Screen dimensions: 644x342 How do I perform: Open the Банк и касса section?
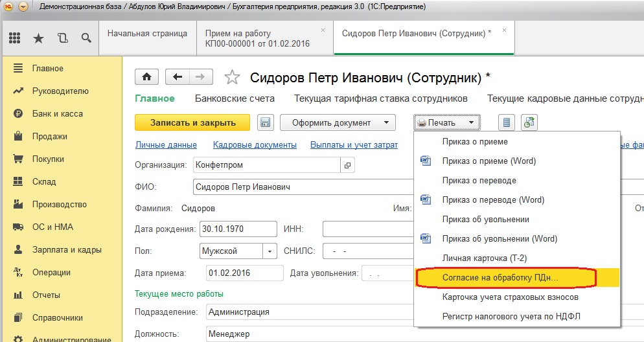pyautogui.click(x=58, y=113)
